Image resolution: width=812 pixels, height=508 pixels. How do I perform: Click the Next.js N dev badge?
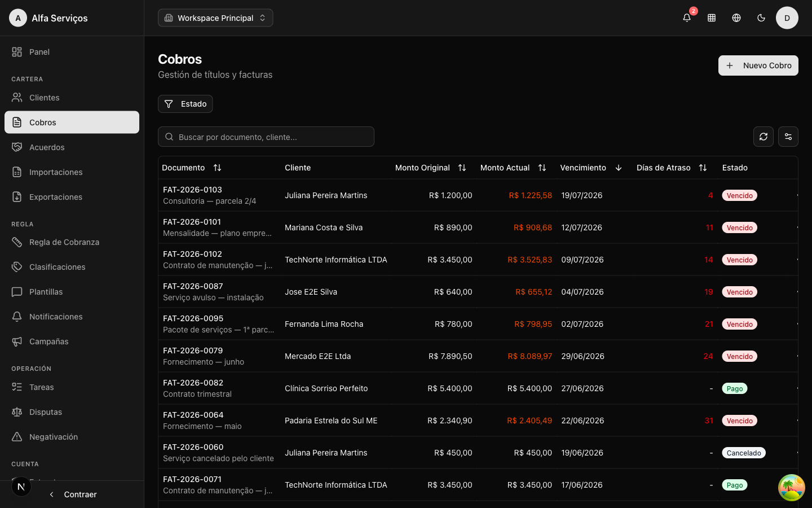[21, 487]
